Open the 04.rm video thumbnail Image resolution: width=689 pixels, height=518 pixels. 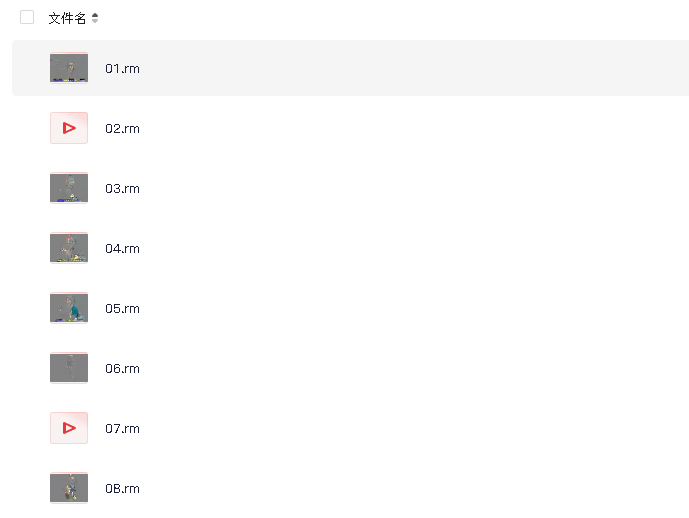tap(69, 248)
